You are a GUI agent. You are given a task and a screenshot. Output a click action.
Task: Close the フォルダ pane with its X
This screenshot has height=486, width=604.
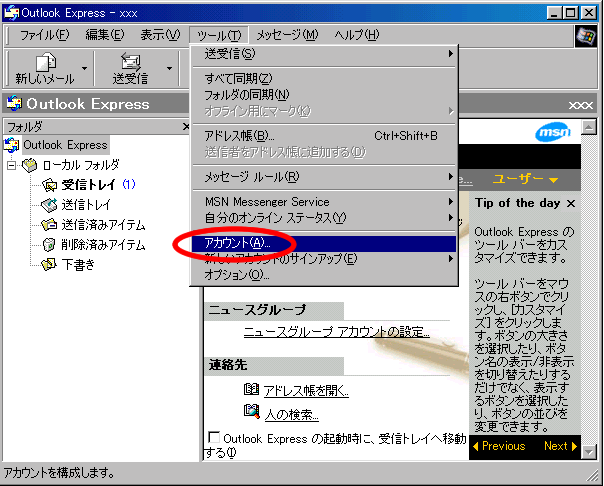(x=186, y=126)
